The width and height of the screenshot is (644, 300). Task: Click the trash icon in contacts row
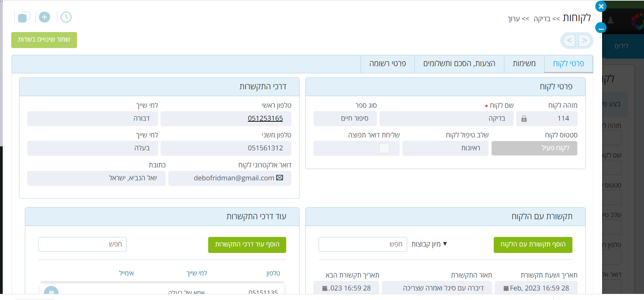click(51, 291)
